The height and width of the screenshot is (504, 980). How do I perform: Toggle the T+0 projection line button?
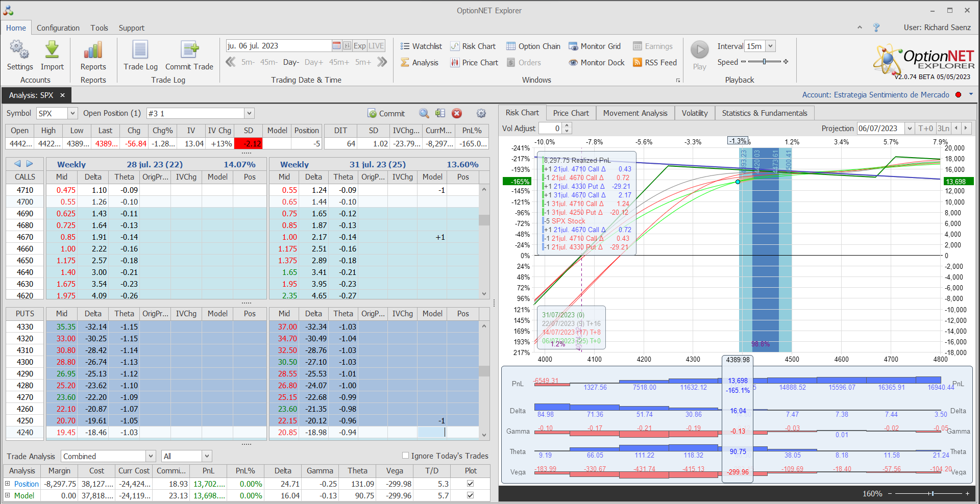pyautogui.click(x=925, y=128)
